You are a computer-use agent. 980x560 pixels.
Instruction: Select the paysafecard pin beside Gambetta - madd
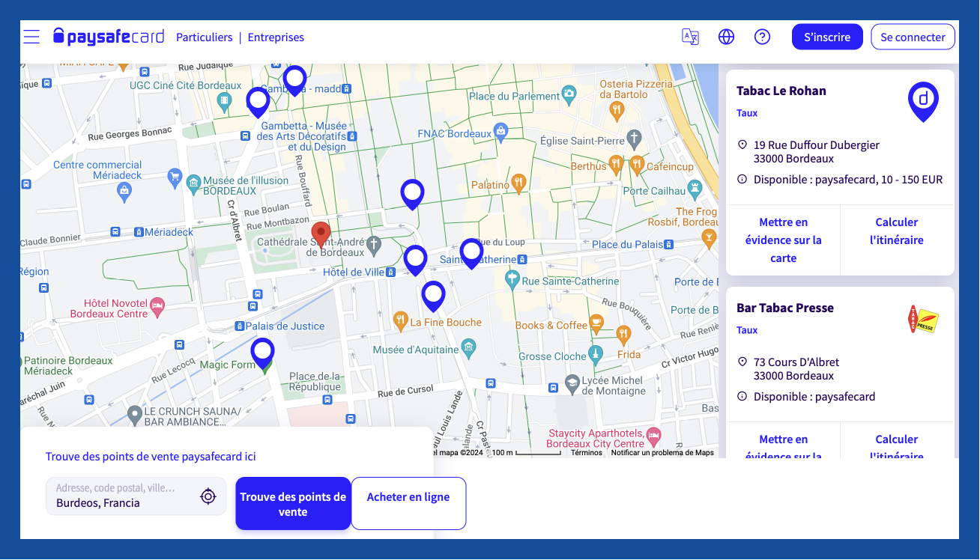[294, 80]
